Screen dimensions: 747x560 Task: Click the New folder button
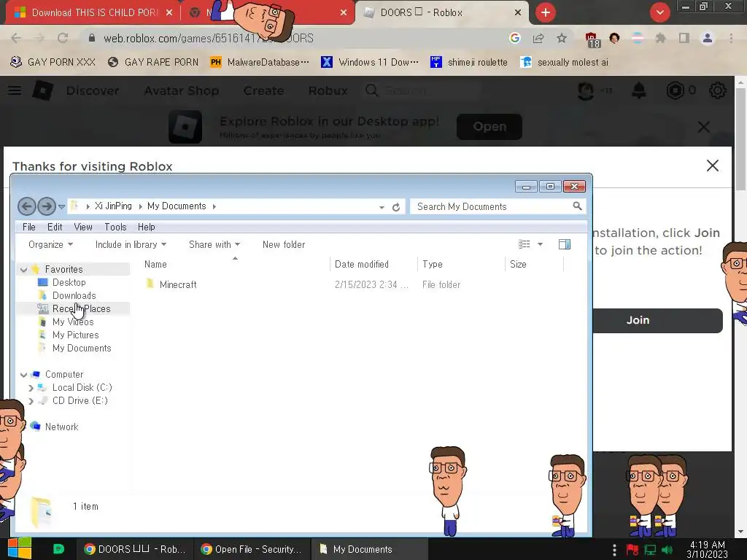(284, 244)
